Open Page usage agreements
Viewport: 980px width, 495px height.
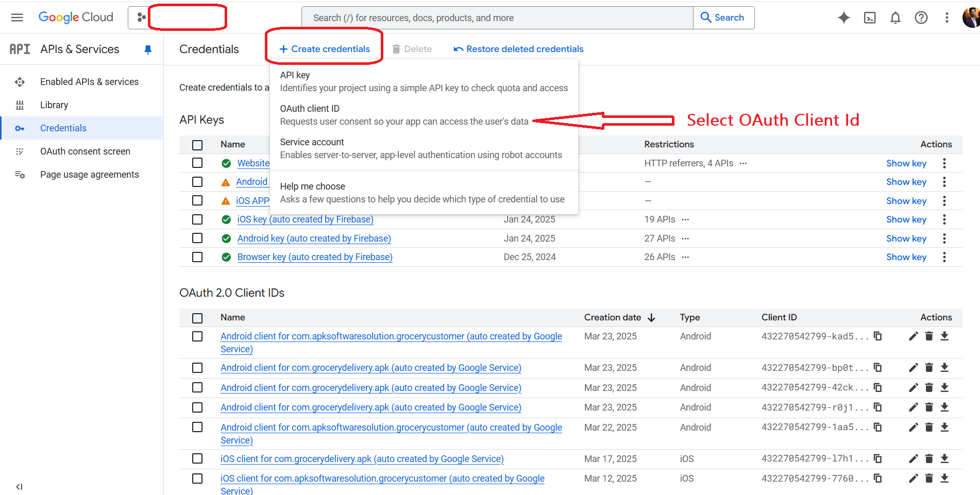pyautogui.click(x=90, y=175)
